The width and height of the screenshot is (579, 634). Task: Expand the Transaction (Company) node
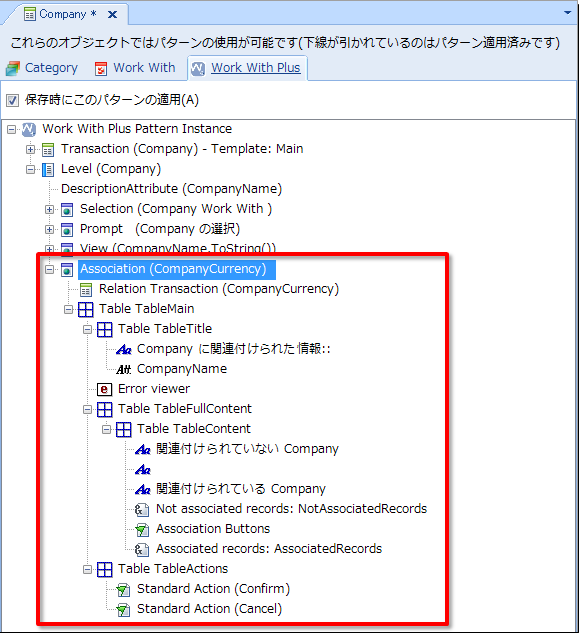pyautogui.click(x=30, y=150)
